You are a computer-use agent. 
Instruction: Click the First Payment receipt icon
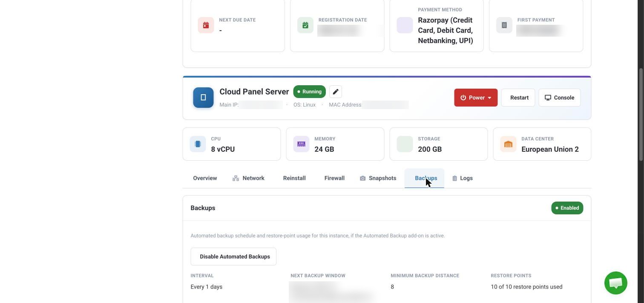click(504, 25)
